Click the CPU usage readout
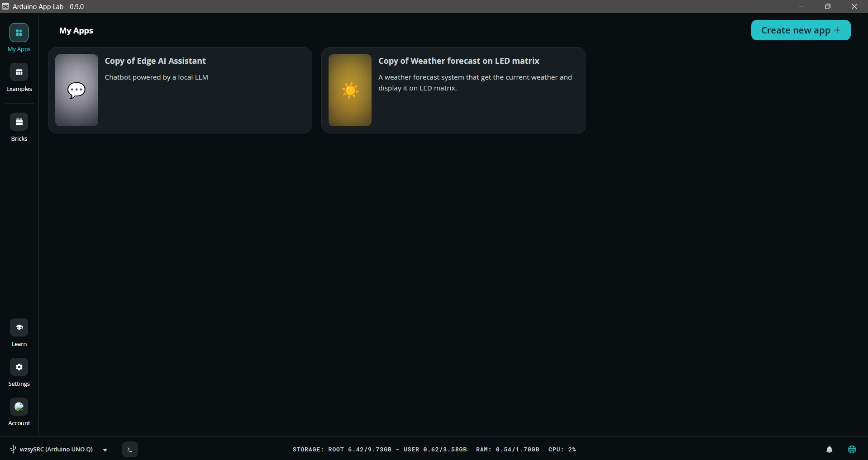The image size is (868, 460). 562,450
